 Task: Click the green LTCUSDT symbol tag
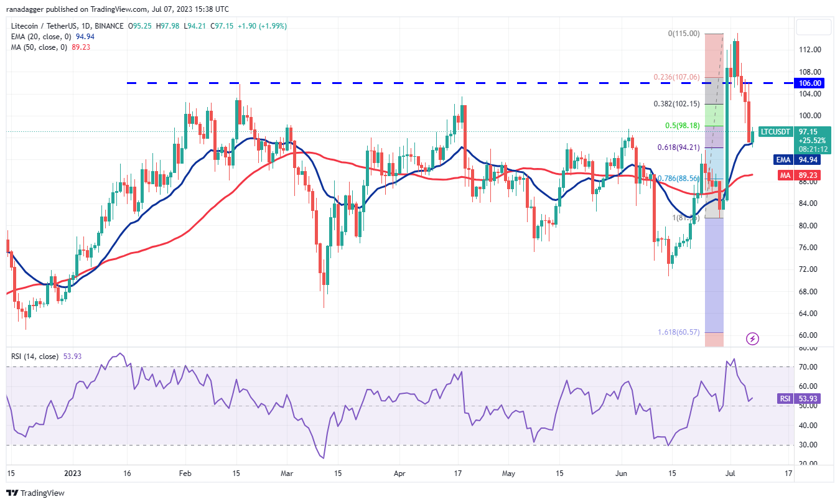pyautogui.click(x=777, y=132)
